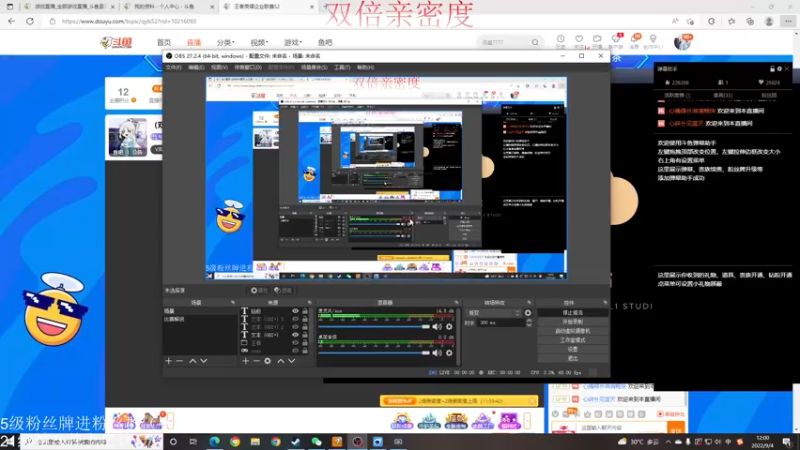Screen dimensions: 800x450
Task: Open the Desktop Audio settings gear
Action: pos(449,353)
